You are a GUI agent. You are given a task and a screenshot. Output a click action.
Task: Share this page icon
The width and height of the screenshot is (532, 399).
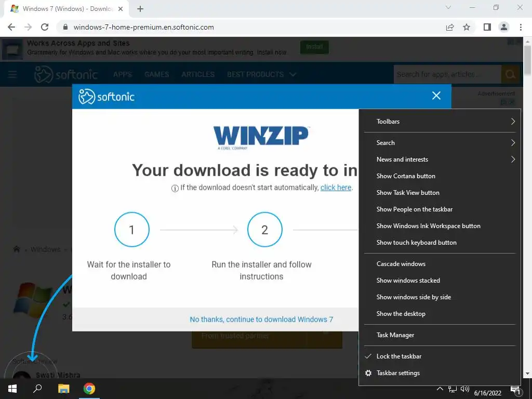point(450,27)
